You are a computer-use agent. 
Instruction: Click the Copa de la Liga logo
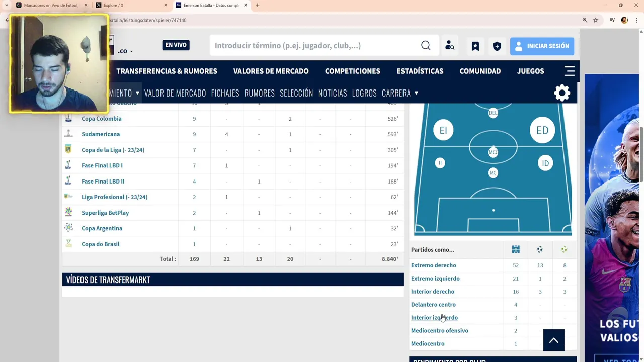[x=68, y=149]
